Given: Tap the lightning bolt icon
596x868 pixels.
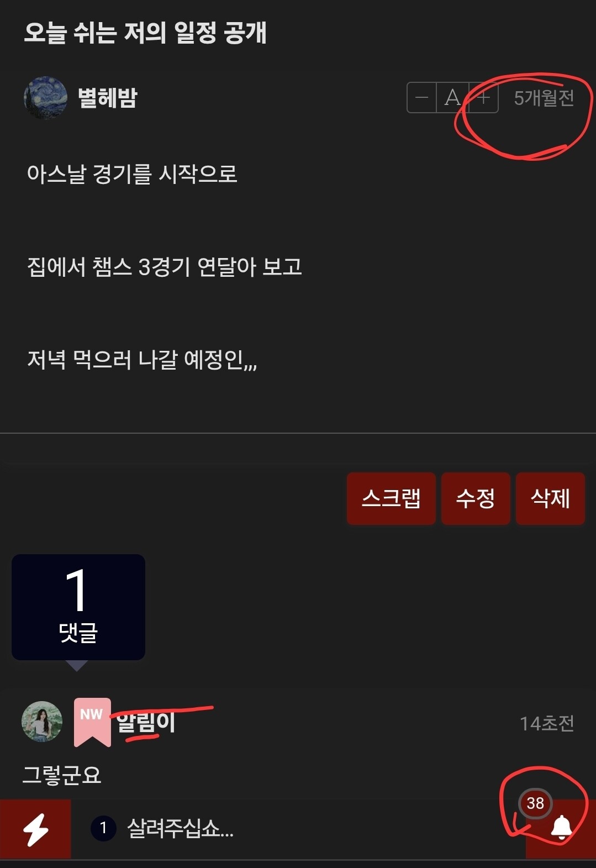Looking at the screenshot, I should (x=35, y=829).
